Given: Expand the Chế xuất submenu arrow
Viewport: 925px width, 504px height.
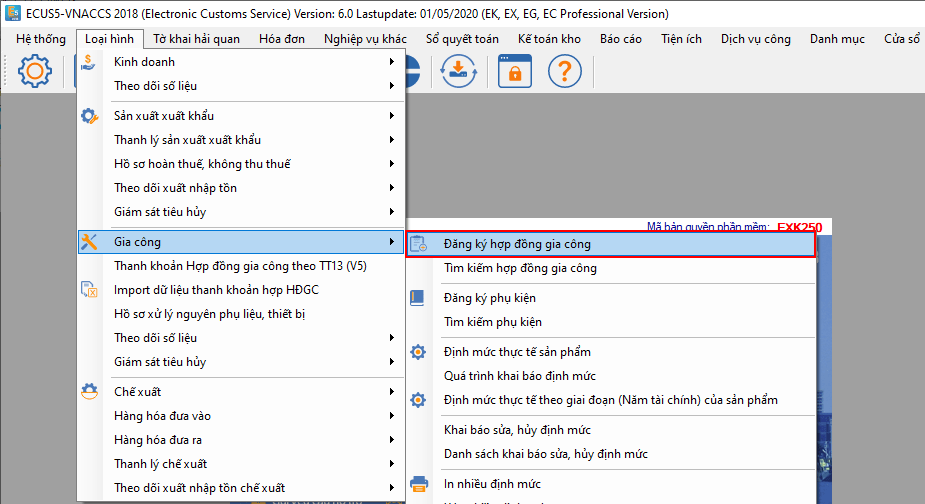Looking at the screenshot, I should coord(392,392).
